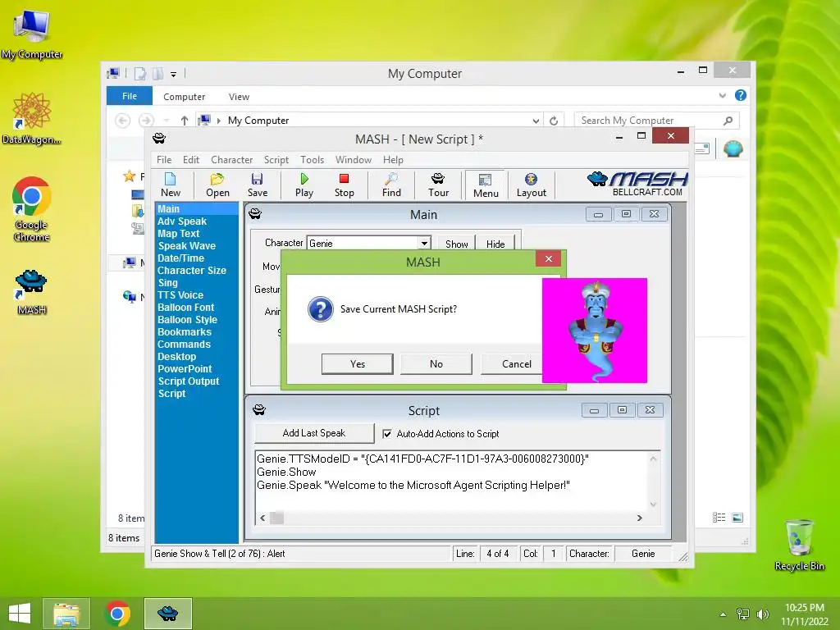Click the MASH Bellcraft.com logo
Image resolution: width=840 pixels, height=630 pixels.
[x=637, y=184]
